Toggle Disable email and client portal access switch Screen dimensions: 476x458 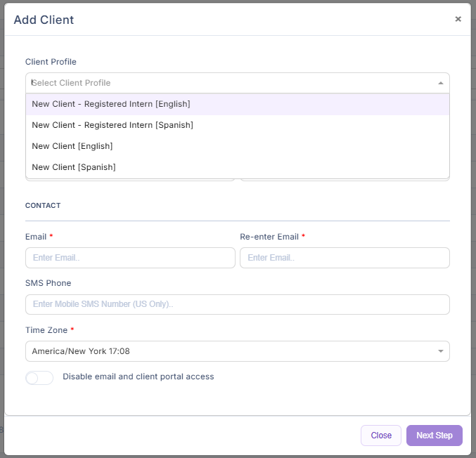pyautogui.click(x=39, y=378)
